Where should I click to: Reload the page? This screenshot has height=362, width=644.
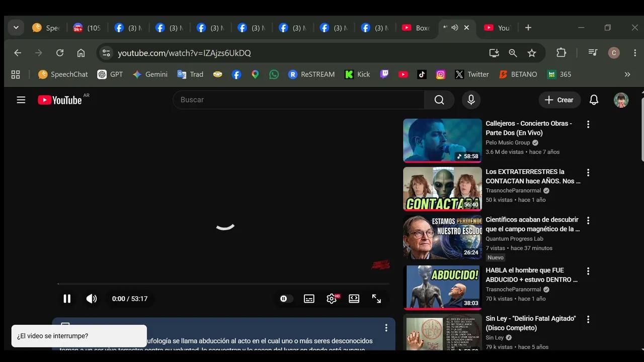pos(60,53)
